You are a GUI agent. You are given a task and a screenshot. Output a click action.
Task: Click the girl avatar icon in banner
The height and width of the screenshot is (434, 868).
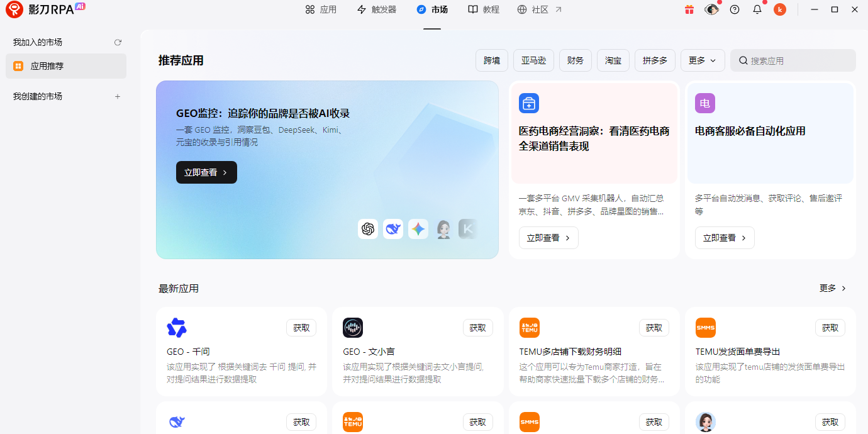coord(443,229)
